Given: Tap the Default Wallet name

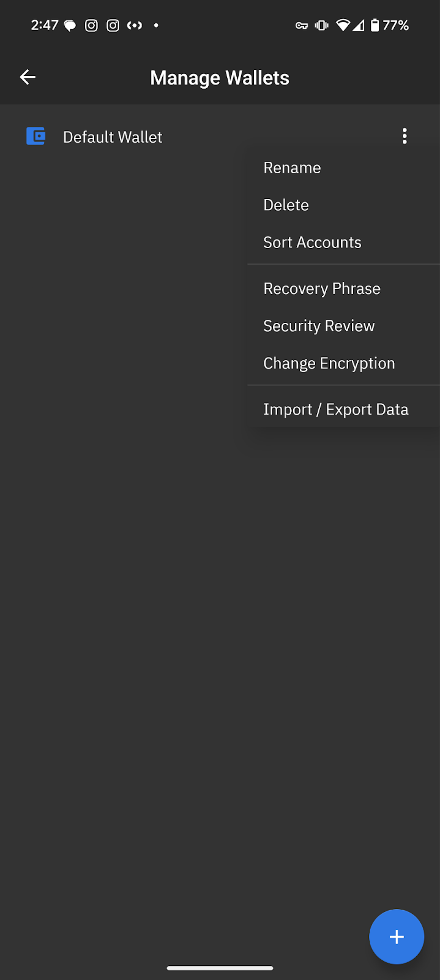Looking at the screenshot, I should pyautogui.click(x=113, y=137).
